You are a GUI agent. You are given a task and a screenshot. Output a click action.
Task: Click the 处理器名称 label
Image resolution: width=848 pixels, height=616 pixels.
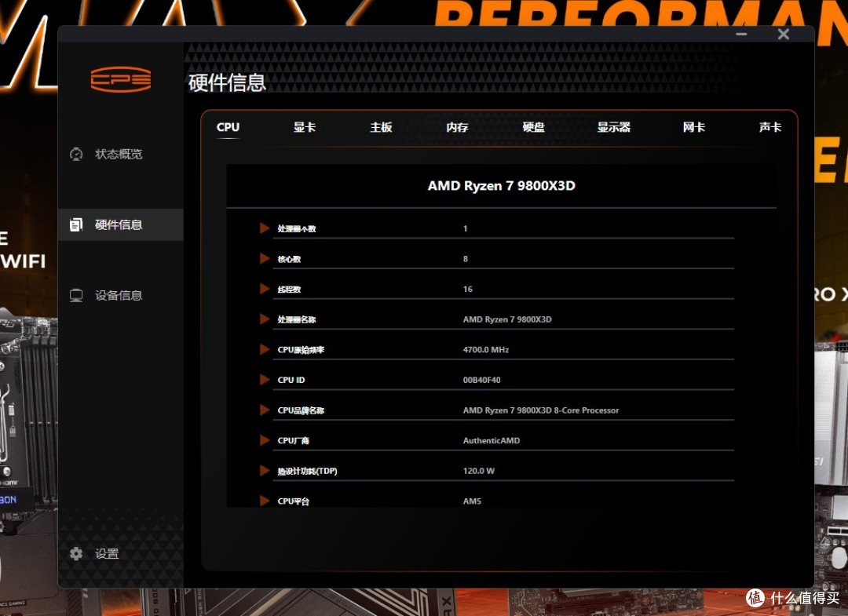coord(296,319)
